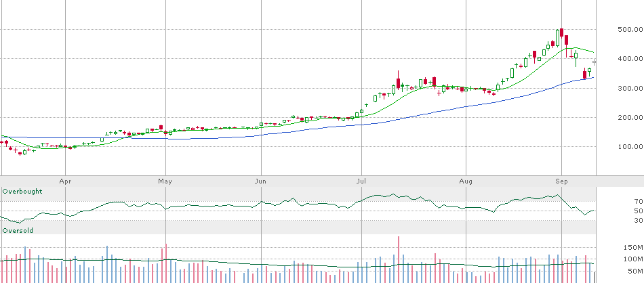This screenshot has height=283, width=644.
Task: Select the Sep month label on the time axis
Action: (561, 181)
